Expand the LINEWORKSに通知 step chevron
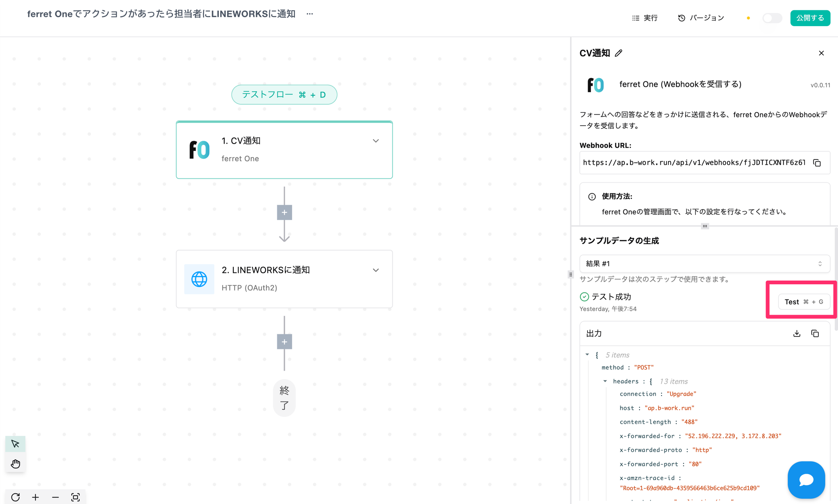The width and height of the screenshot is (838, 504). 376,270
